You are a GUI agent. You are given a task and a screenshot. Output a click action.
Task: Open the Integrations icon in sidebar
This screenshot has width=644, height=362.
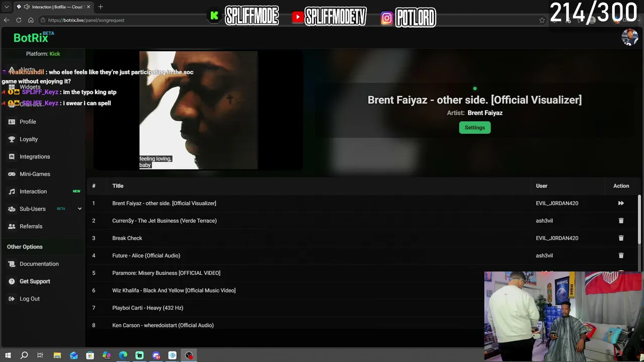click(x=12, y=156)
